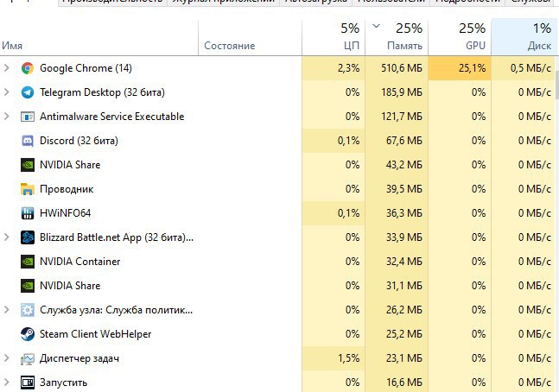
Task: Select the NVIDIA Container icon
Action: [x=28, y=262]
